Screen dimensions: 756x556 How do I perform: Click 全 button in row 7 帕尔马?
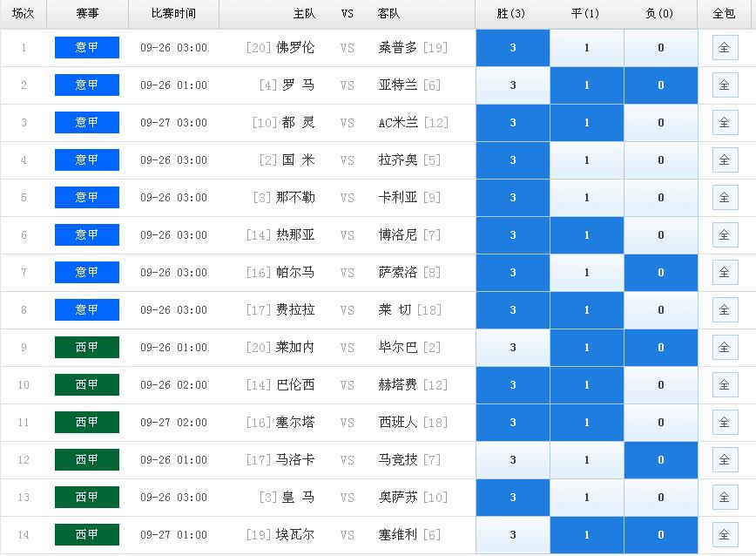click(x=725, y=273)
